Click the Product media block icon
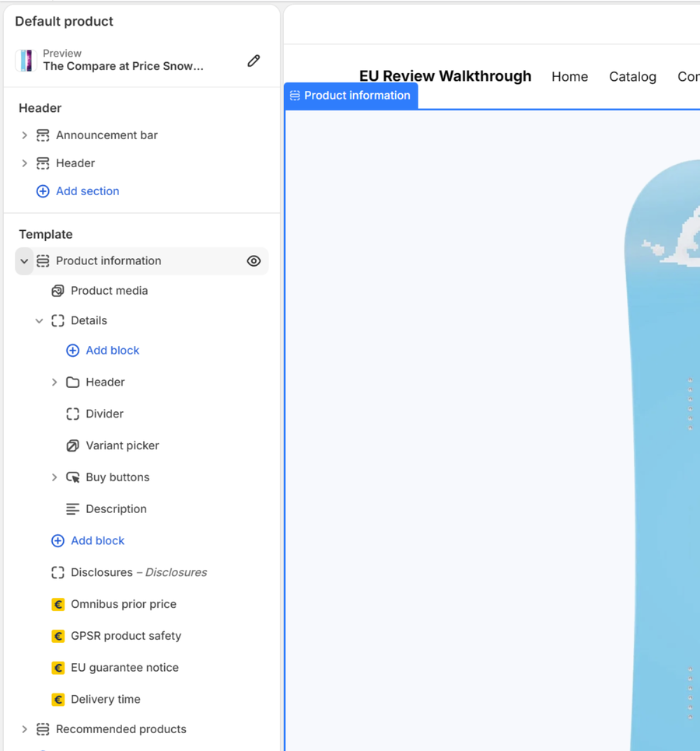The image size is (700, 751). 58,291
